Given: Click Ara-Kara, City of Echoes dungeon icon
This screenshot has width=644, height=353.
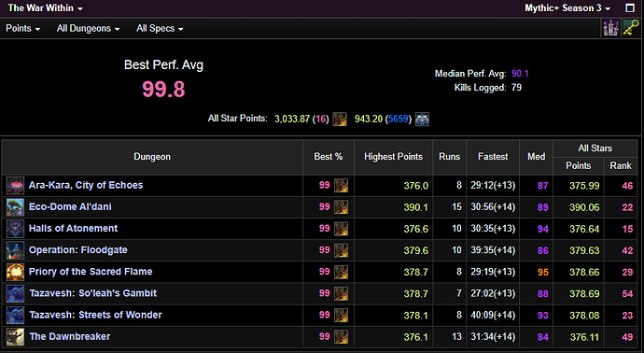Looking at the screenshot, I should [15, 186].
